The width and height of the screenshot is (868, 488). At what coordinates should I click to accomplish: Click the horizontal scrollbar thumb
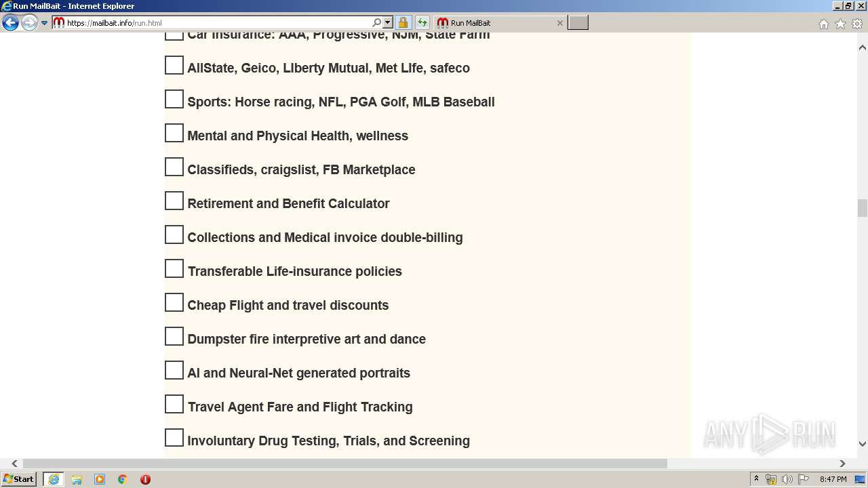[345, 464]
